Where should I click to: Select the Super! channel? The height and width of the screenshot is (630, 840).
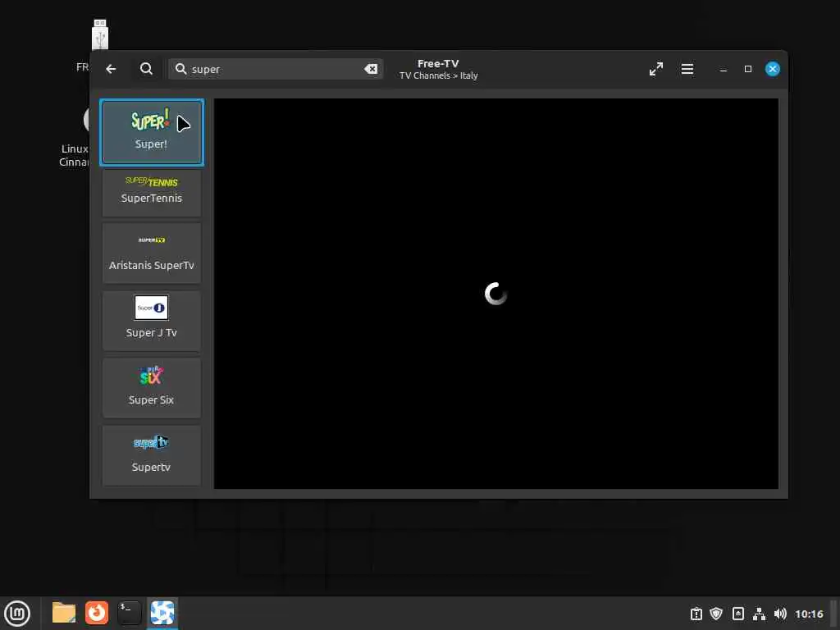pyautogui.click(x=152, y=132)
